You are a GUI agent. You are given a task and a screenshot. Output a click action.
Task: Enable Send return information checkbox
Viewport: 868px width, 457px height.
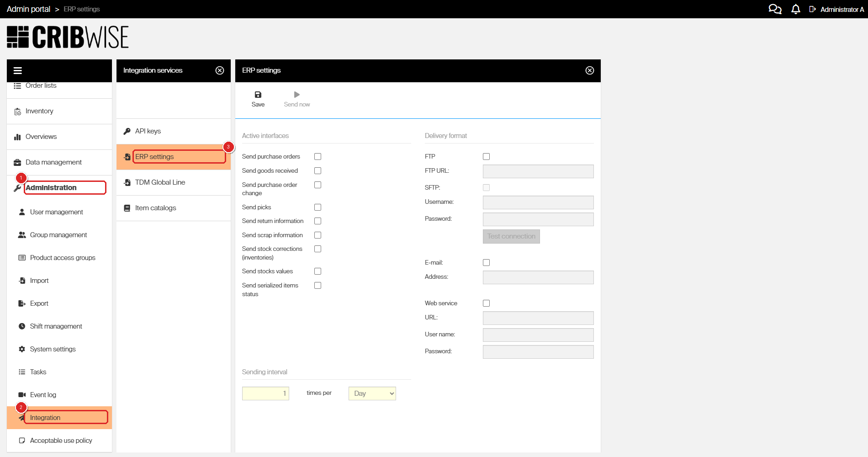318,221
